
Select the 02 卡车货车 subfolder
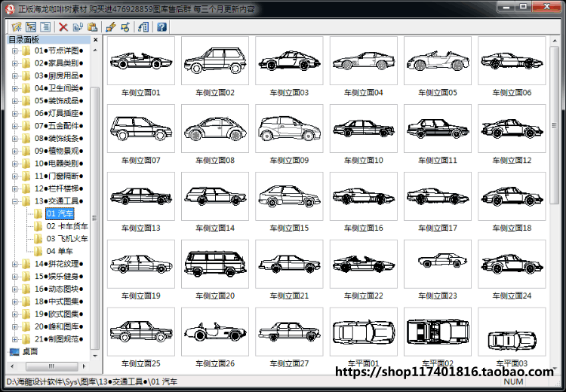67,226
